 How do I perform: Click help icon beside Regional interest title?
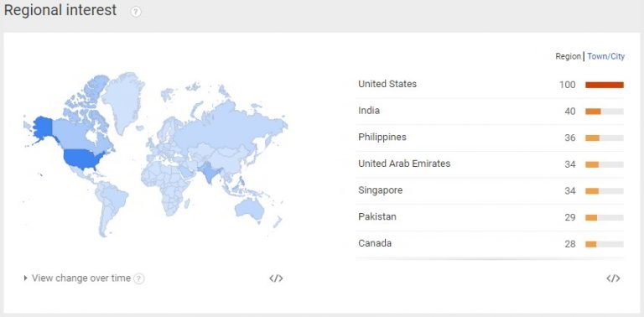136,12
